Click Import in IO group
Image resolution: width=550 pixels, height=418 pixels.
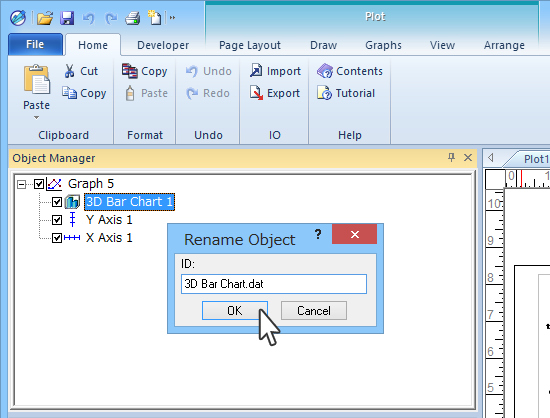point(275,71)
